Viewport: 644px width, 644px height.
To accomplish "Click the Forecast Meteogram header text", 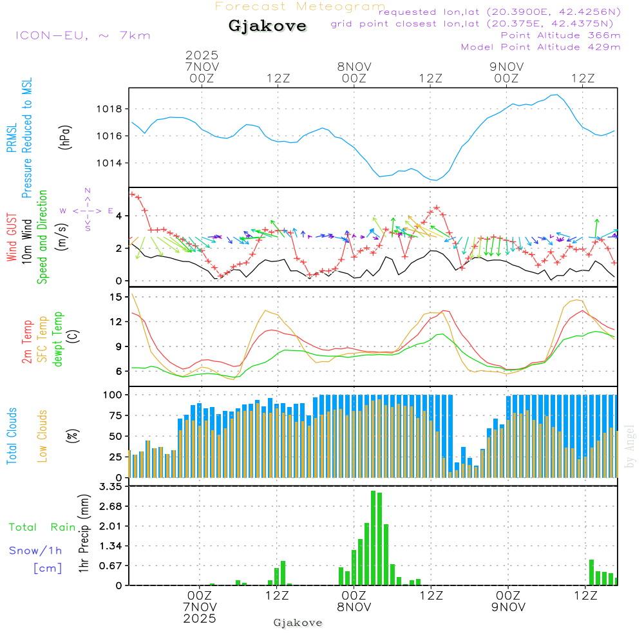I will (x=299, y=6).
